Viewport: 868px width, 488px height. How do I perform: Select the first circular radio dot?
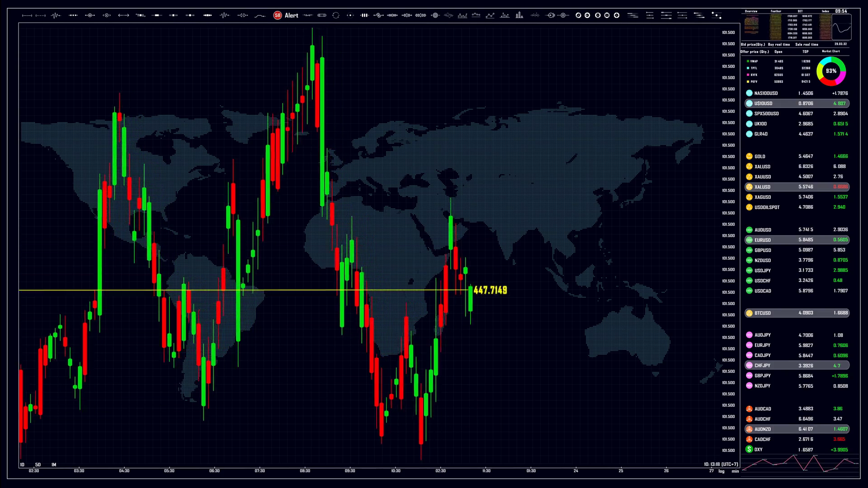pos(578,15)
